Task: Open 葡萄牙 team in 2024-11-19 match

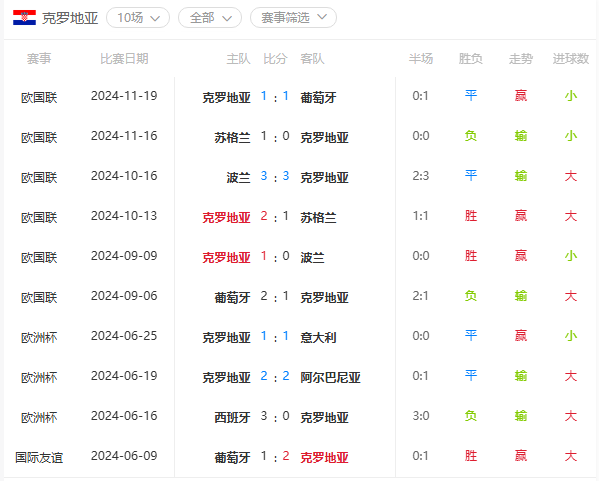Action: coord(318,97)
